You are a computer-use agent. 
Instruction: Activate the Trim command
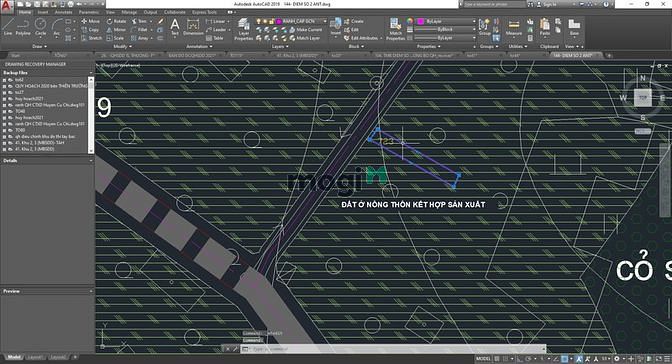[139, 21]
